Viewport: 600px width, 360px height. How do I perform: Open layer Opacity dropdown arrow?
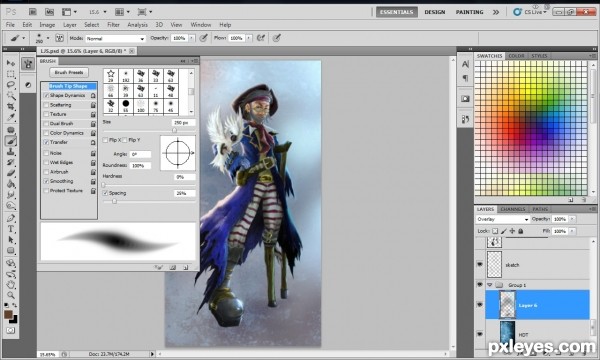572,219
